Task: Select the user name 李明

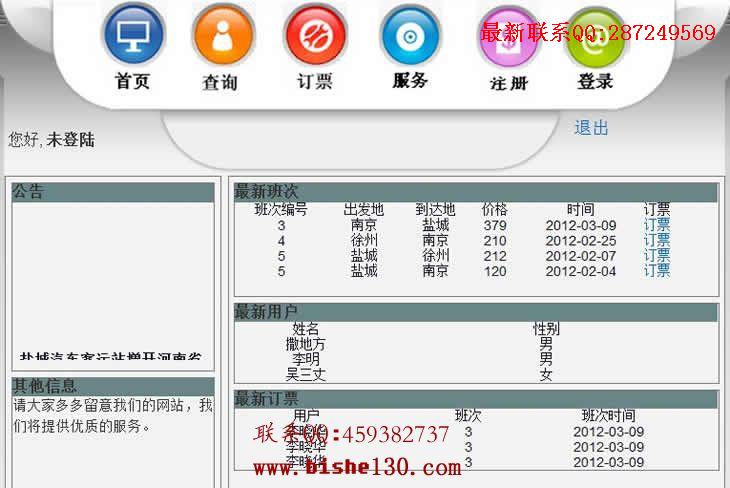Action: (x=305, y=359)
